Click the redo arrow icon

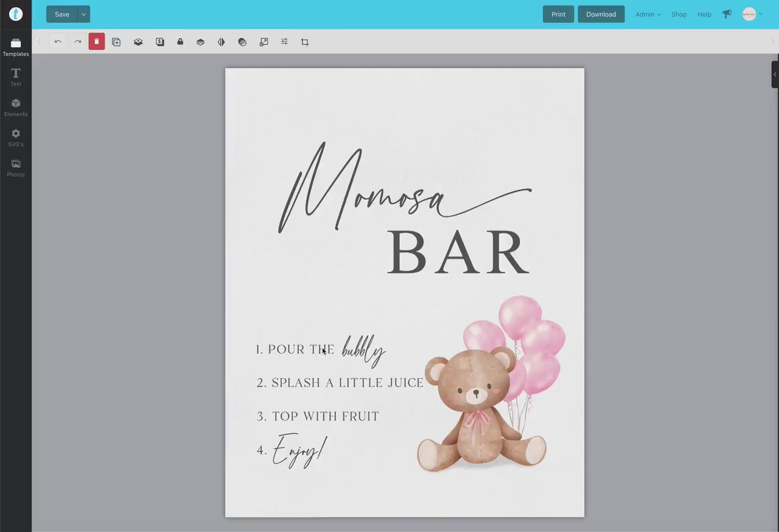[78, 42]
